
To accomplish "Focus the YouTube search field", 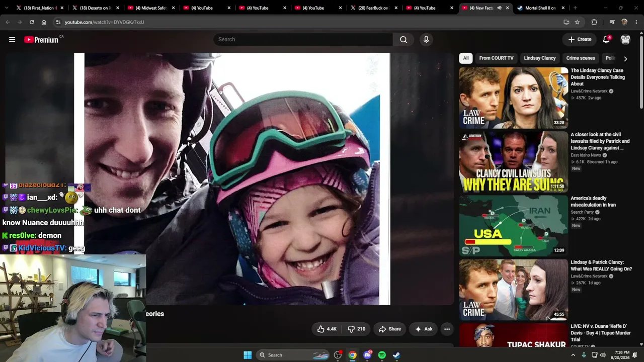I will point(303,40).
